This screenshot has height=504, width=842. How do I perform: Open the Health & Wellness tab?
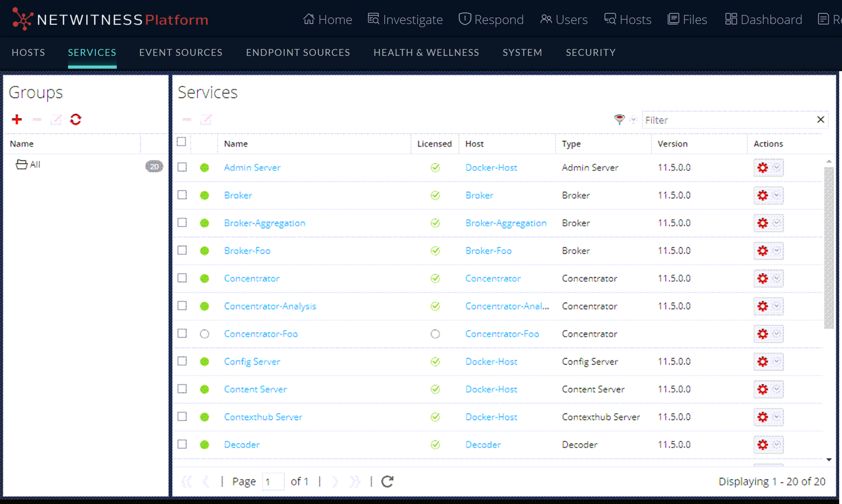pyautogui.click(x=426, y=52)
